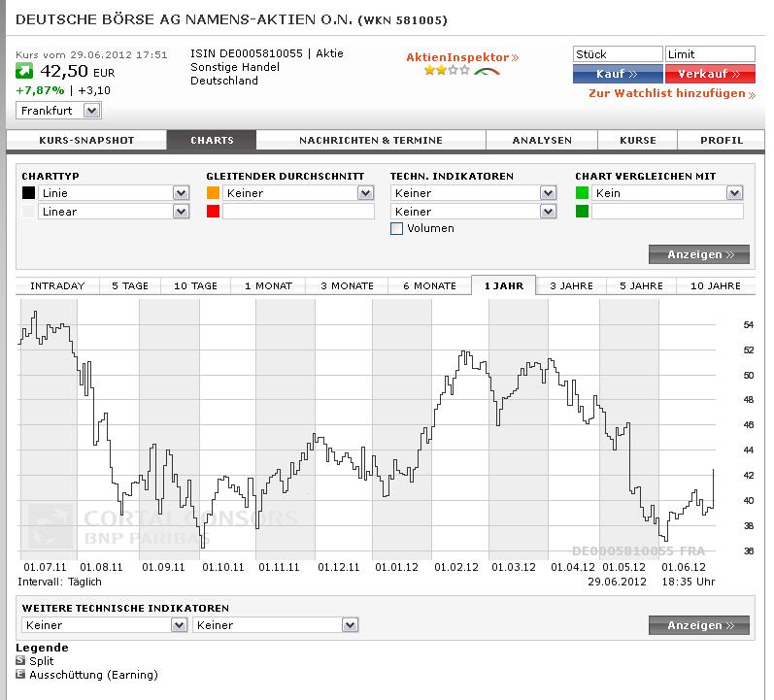
Task: Select the 3 Monate time range tab
Action: 347,285
